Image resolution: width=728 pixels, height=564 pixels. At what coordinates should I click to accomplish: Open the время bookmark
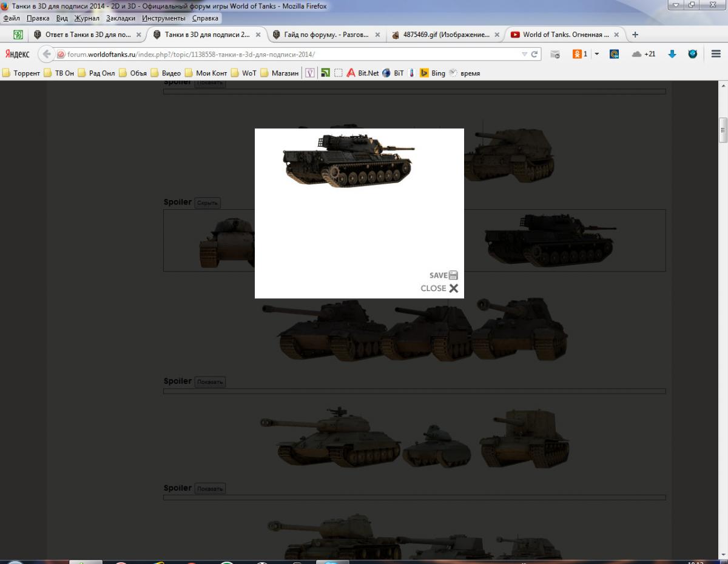(464, 73)
